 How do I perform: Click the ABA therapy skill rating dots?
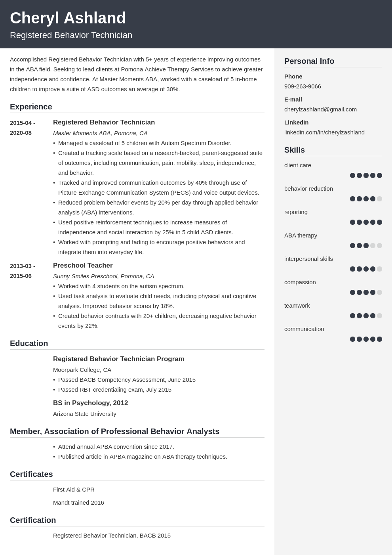tap(366, 245)
